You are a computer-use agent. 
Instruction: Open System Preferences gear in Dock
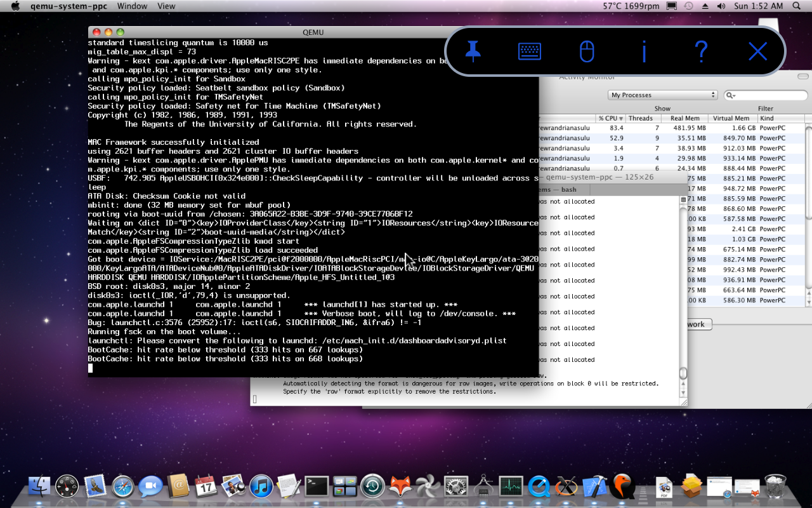click(455, 487)
